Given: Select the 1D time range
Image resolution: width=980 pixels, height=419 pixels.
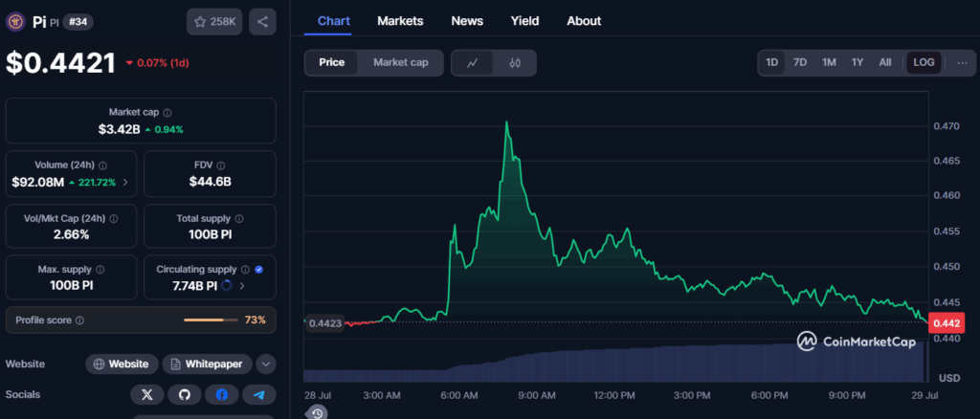Looking at the screenshot, I should (x=772, y=62).
